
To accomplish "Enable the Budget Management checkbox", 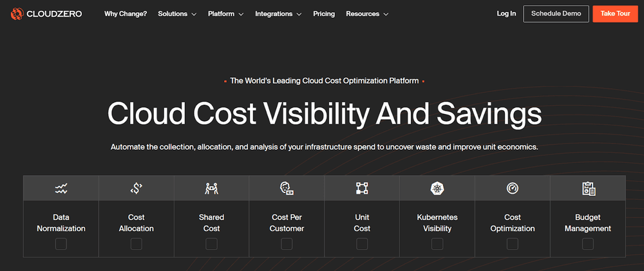I will (588, 244).
